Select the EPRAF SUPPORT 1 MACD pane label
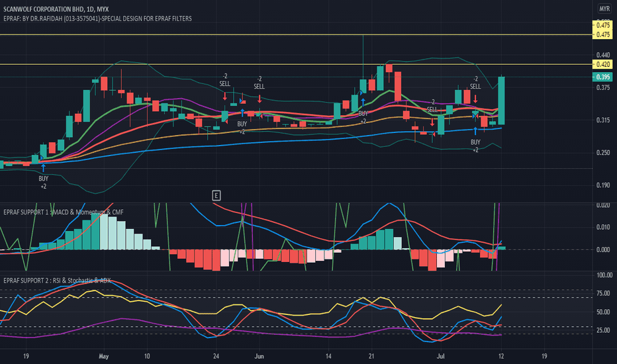617x364 pixels. 64,212
